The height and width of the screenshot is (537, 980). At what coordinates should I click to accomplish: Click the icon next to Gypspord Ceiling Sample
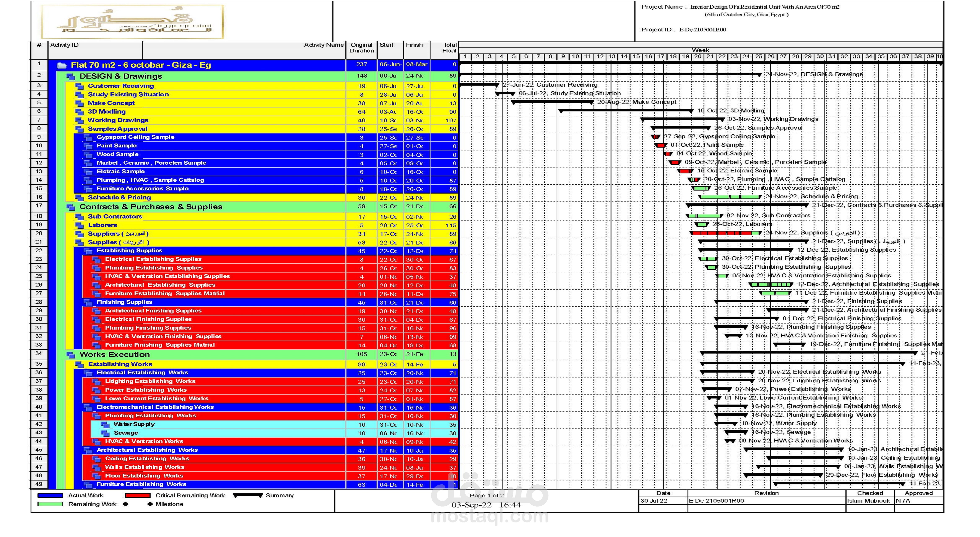88,138
